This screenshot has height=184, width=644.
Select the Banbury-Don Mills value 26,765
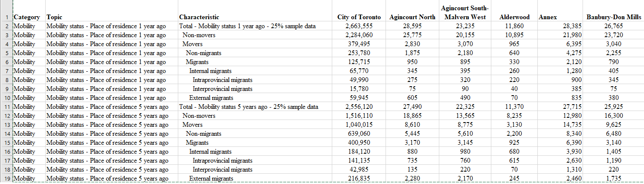614,26
